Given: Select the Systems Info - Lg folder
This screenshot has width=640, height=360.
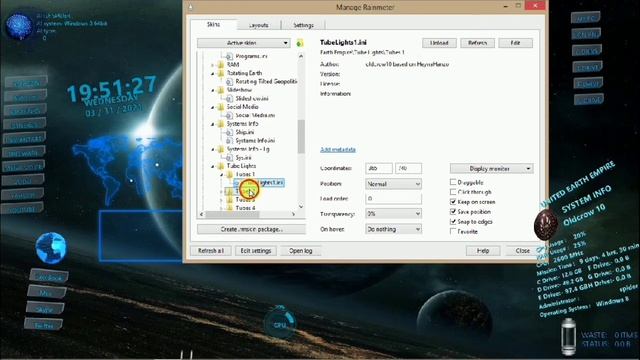Looking at the screenshot, I should coord(248,149).
